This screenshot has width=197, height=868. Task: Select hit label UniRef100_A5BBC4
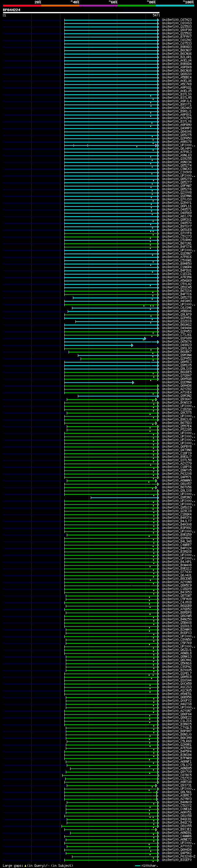[177, 78]
